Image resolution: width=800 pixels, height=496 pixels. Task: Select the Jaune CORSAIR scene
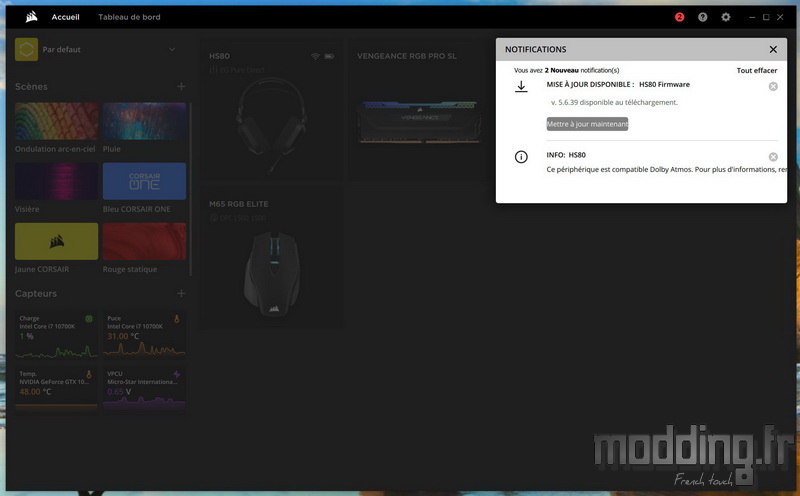(56, 241)
